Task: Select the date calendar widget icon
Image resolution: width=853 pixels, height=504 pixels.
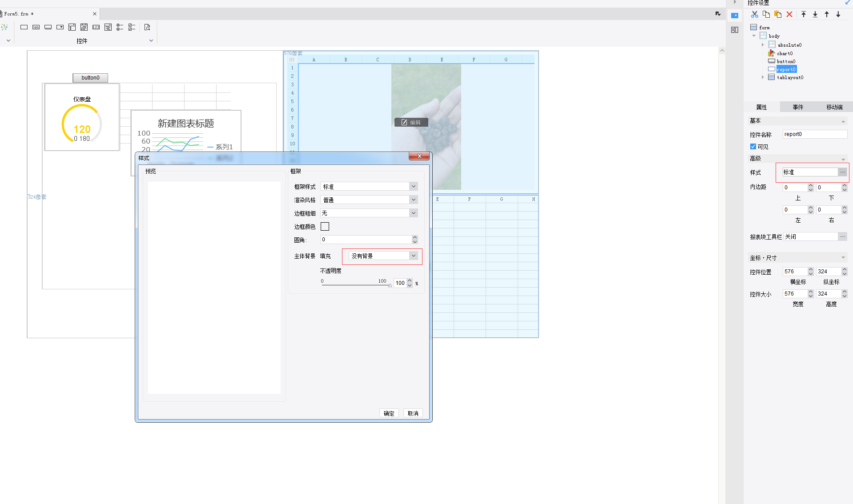Action: tap(84, 27)
